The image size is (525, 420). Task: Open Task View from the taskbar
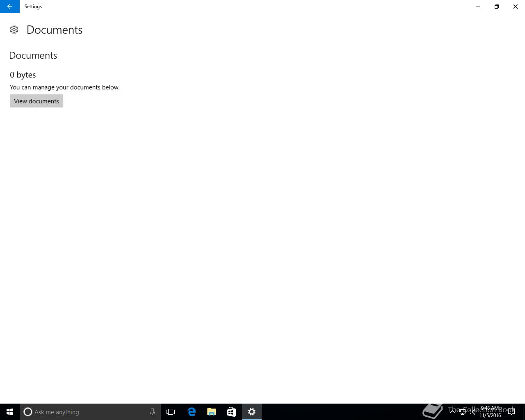coord(171,412)
